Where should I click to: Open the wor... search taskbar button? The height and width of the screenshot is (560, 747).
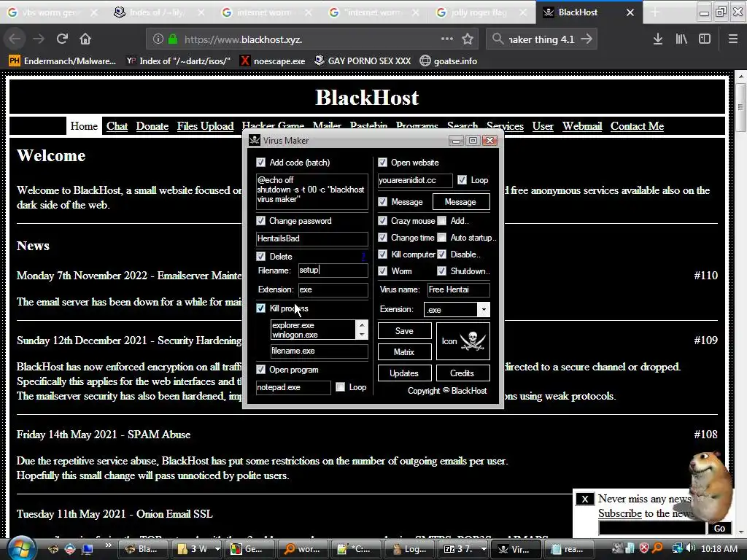click(x=302, y=549)
